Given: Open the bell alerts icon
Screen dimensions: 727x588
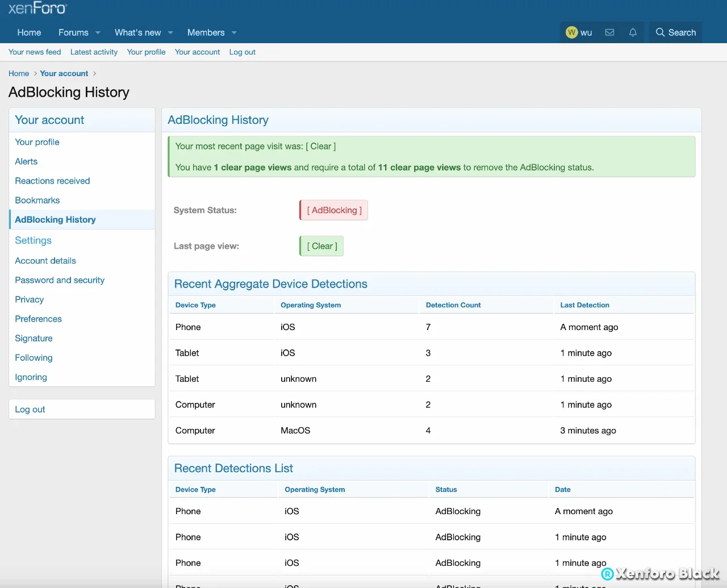Looking at the screenshot, I should (x=633, y=32).
